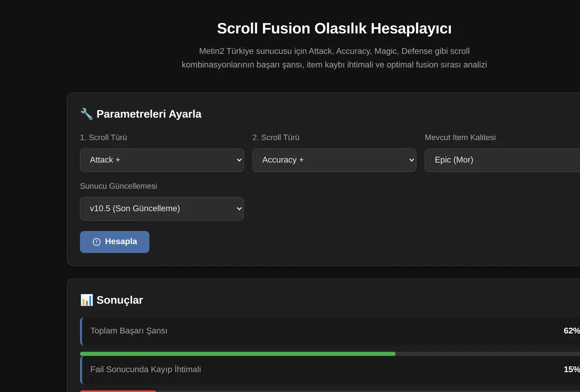Click the 15% loss value

[x=572, y=369]
